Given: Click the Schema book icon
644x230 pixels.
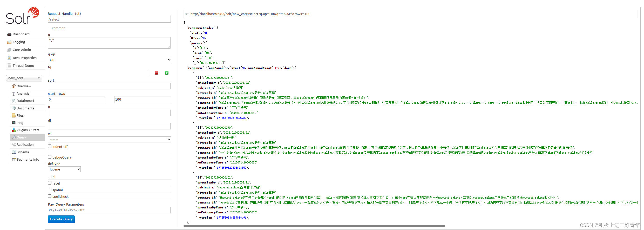Looking at the screenshot, I should click(14, 152).
